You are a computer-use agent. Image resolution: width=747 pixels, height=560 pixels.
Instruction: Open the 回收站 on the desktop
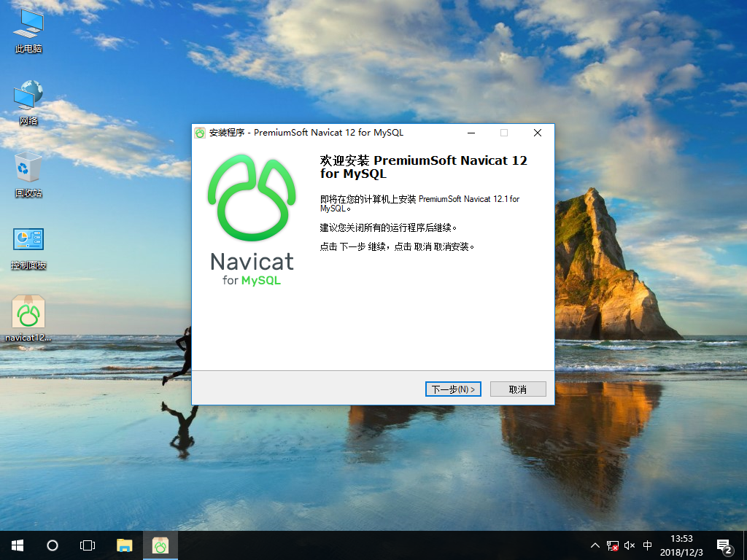pyautogui.click(x=28, y=174)
